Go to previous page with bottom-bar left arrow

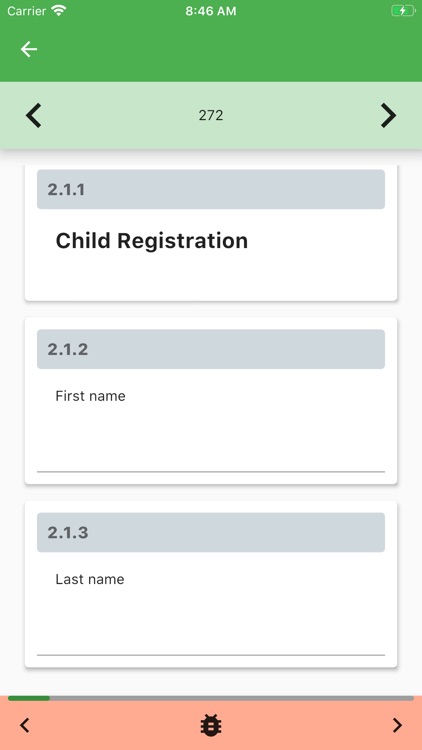coord(25,725)
